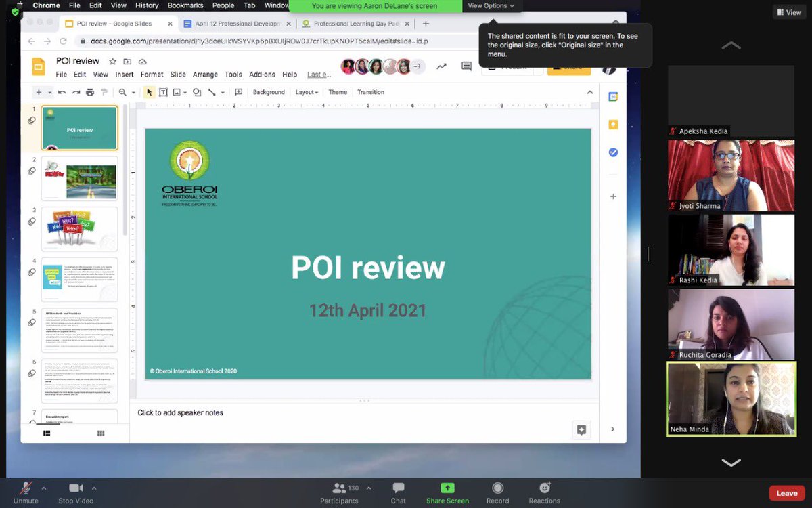Open Reactions in Zoom toolbar
The image size is (812, 508).
tap(544, 492)
